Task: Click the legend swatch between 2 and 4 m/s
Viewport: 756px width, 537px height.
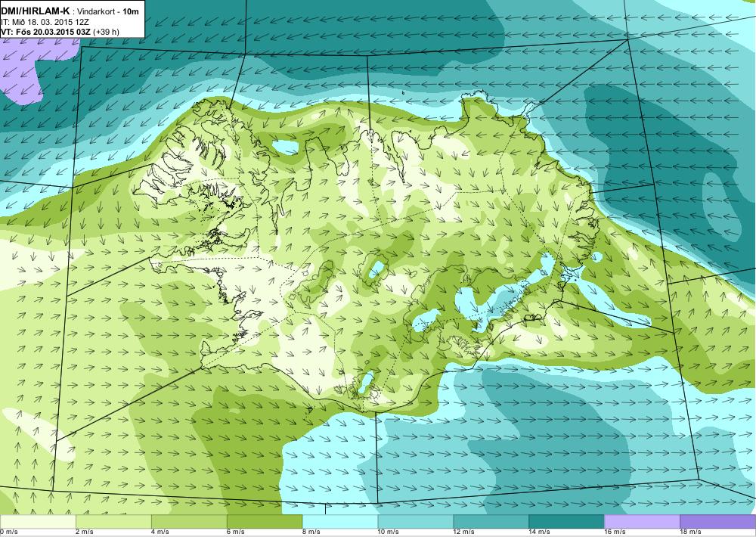Action: point(114,522)
